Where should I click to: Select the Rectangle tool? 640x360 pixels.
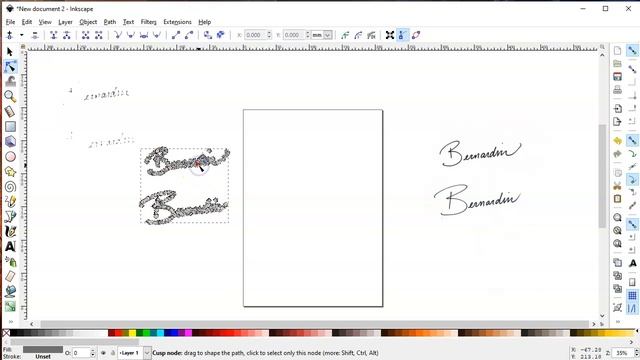click(10, 126)
